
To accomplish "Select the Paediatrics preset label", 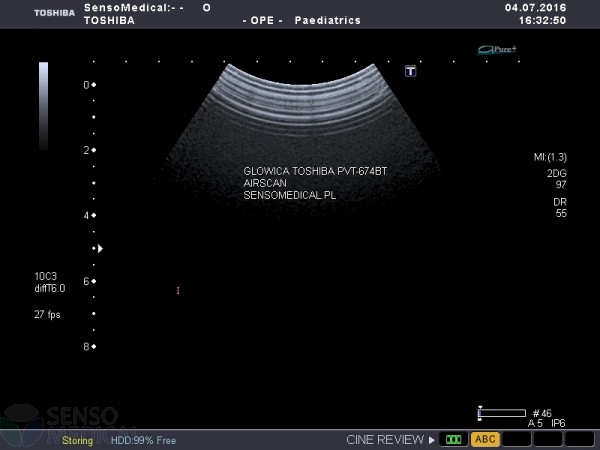I will tap(327, 20).
